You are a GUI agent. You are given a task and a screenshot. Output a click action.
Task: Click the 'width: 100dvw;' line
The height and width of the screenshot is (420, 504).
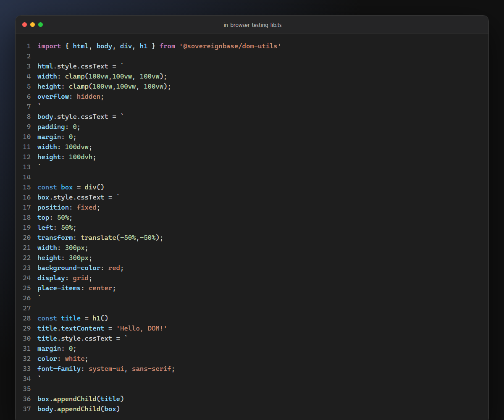65,147
